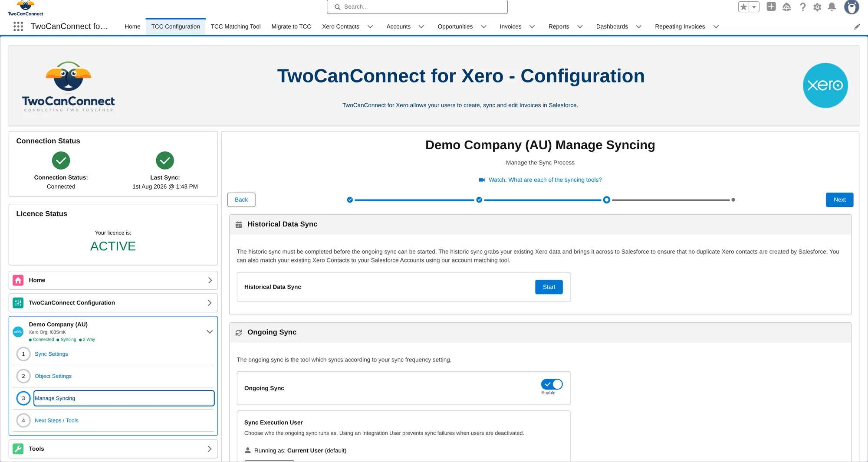Open the Next Steps / Tools link
The width and height of the screenshot is (868, 462).
tap(56, 420)
